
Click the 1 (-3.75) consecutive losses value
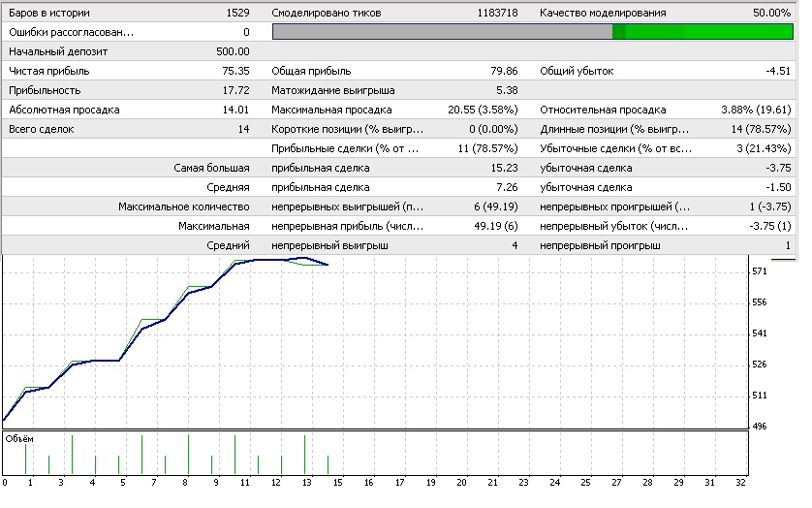(x=770, y=206)
